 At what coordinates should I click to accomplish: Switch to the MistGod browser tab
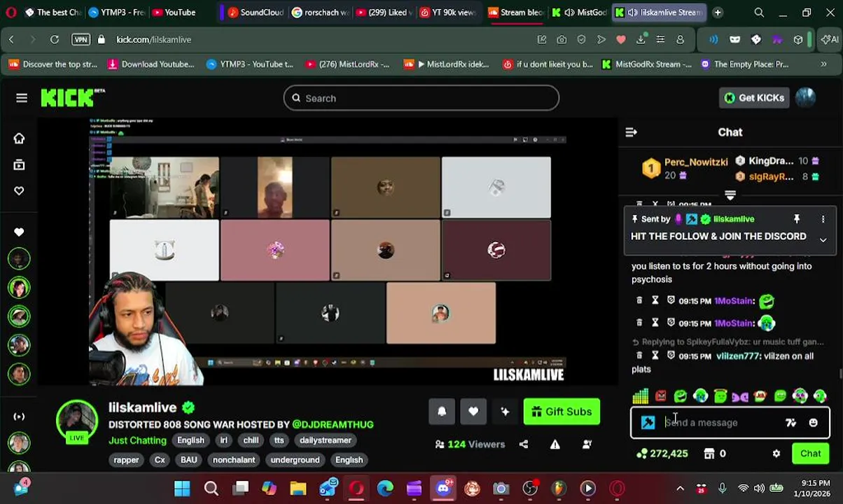[578, 12]
